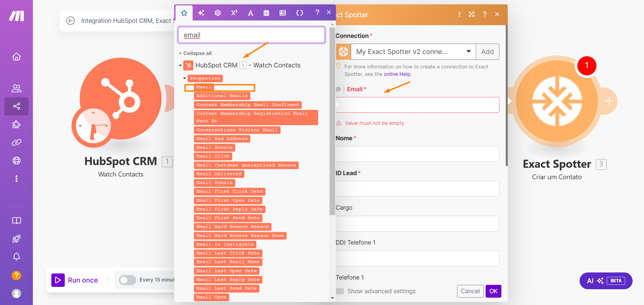Open the user profile avatar
644x305 pixels.
16,294
